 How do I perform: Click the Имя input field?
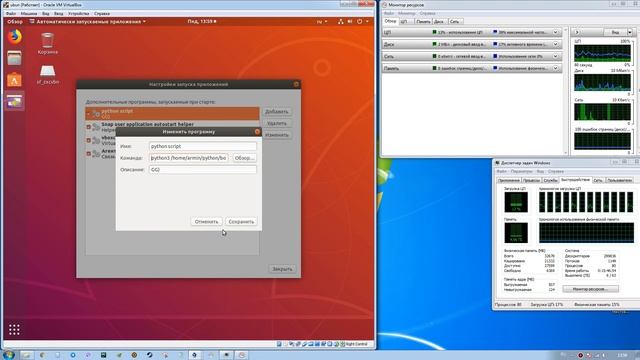(x=203, y=146)
